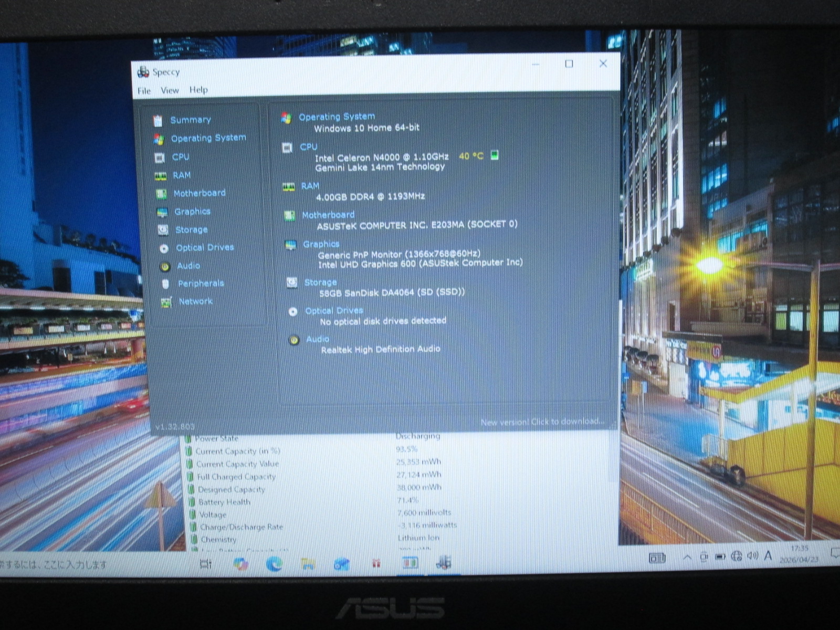Select Audio in the sidebar

pyautogui.click(x=188, y=266)
